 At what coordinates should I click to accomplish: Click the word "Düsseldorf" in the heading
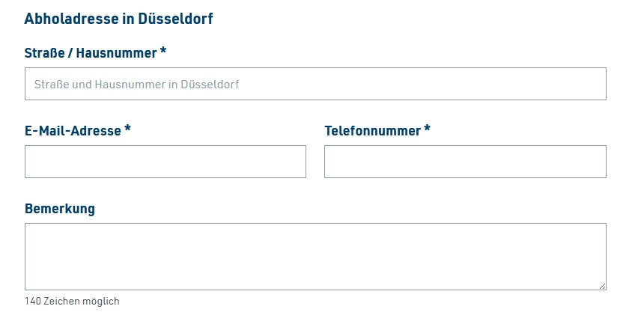tap(176, 19)
